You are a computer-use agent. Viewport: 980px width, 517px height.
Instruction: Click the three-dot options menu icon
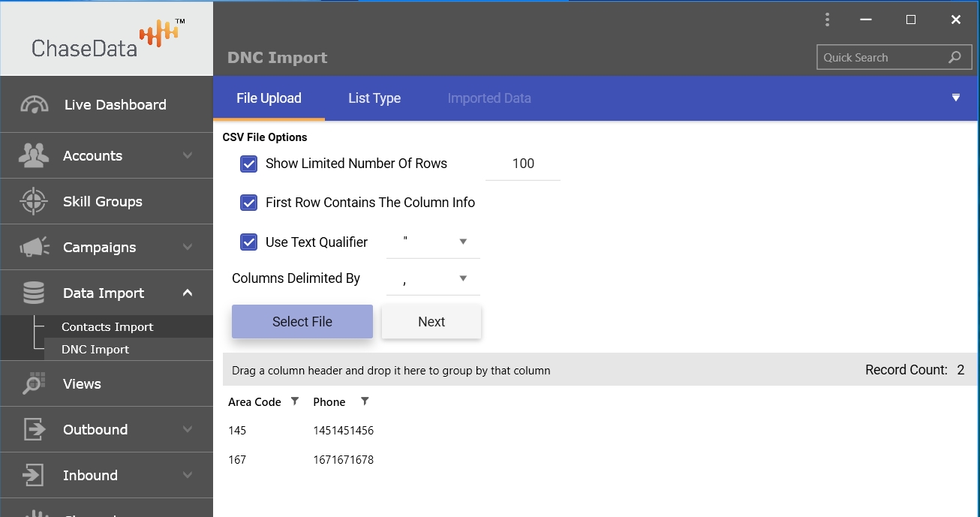point(827,20)
